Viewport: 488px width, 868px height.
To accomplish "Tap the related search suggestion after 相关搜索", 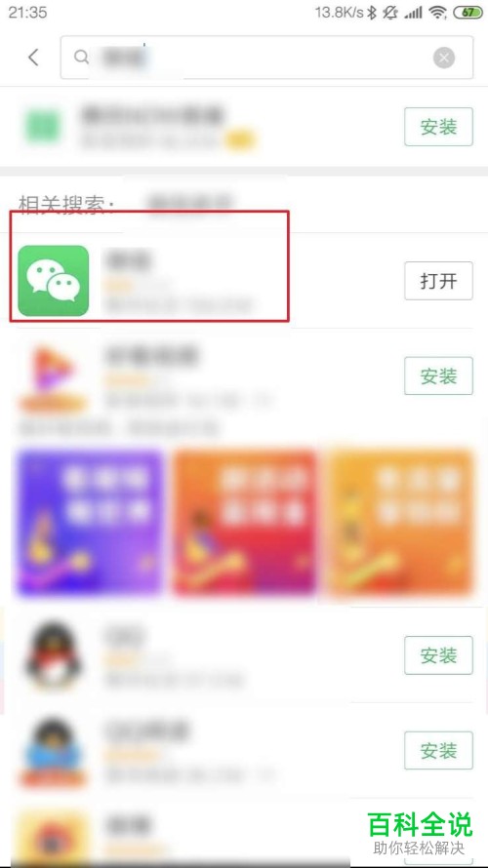I will pos(190,204).
